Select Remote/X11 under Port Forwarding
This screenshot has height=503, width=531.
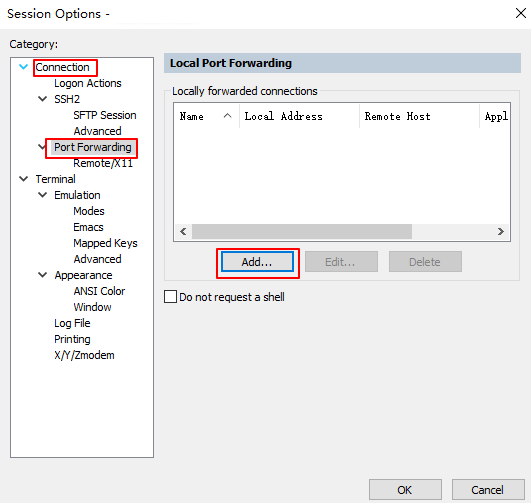(x=103, y=163)
